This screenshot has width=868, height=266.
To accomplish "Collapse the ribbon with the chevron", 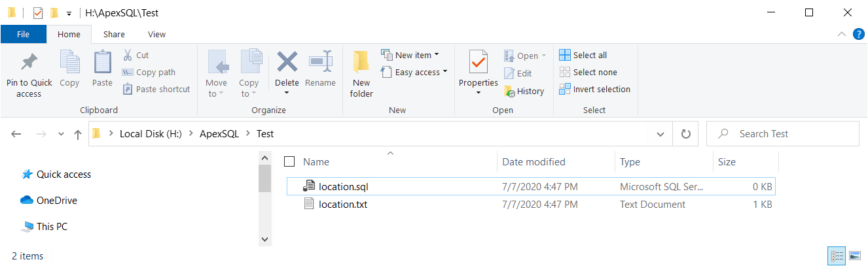I will pyautogui.click(x=842, y=35).
